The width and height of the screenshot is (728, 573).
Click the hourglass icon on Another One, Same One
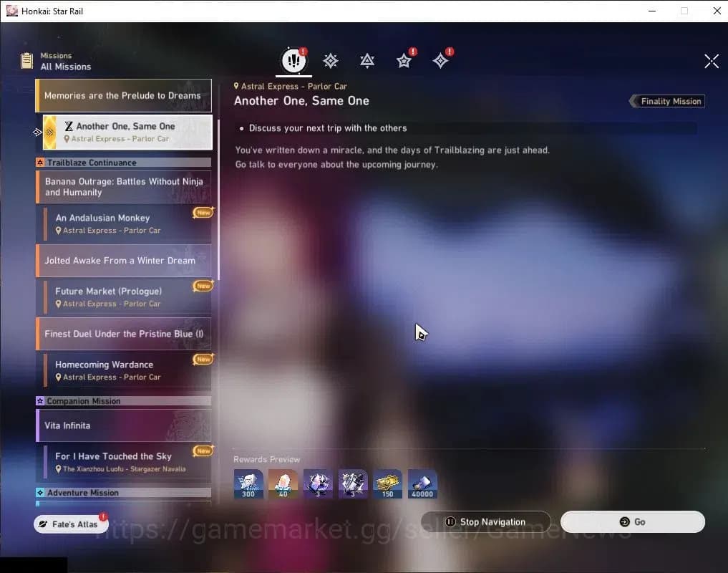point(69,126)
